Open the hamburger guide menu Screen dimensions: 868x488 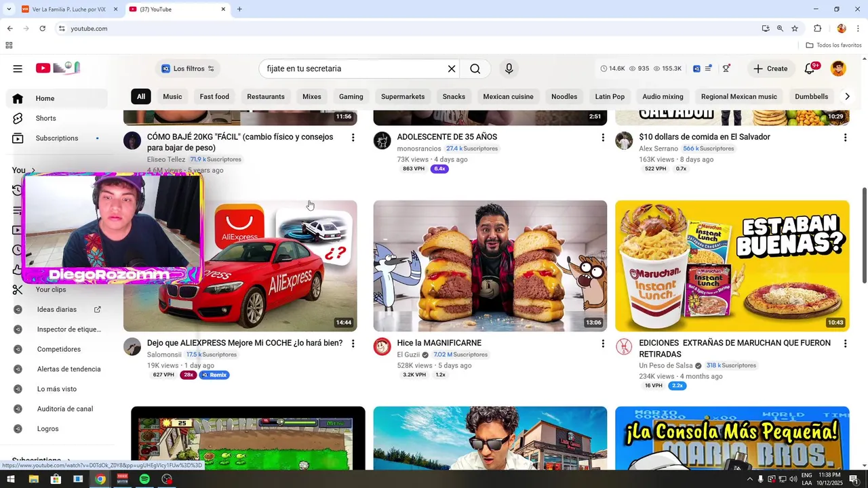tap(18, 68)
